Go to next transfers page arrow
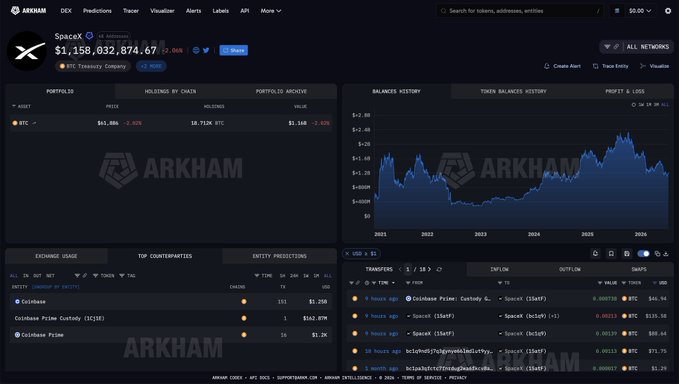 tap(429, 269)
